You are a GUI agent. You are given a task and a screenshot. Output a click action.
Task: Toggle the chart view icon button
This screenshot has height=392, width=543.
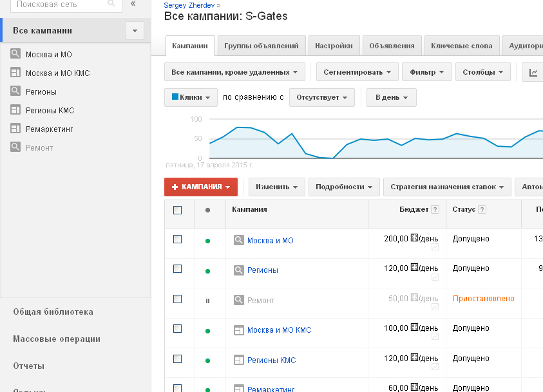[x=533, y=72]
